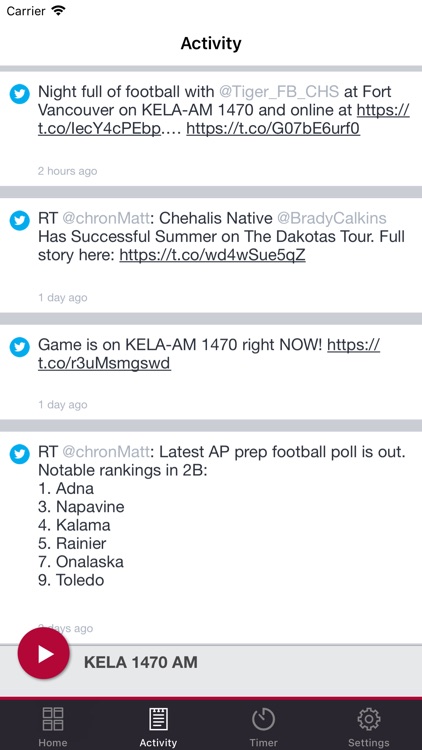Select the Activity tab icon
The height and width of the screenshot is (750, 422).
point(158,719)
